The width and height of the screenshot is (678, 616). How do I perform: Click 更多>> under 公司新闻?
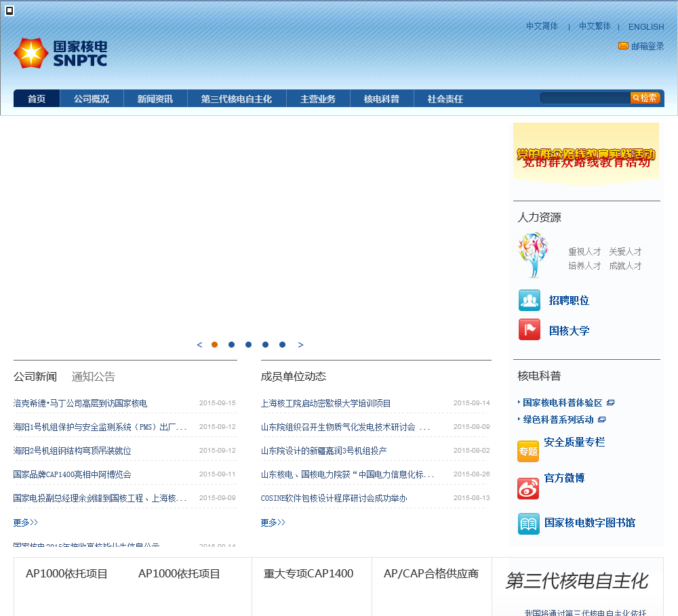26,522
